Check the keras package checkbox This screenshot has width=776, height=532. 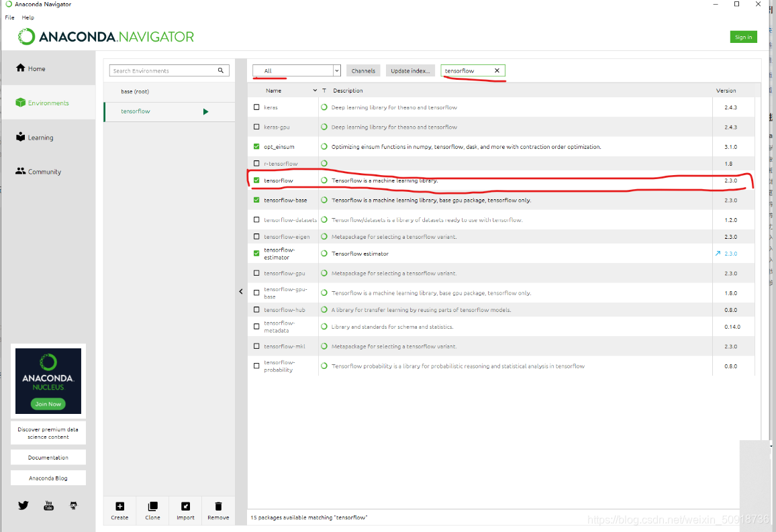[256, 107]
